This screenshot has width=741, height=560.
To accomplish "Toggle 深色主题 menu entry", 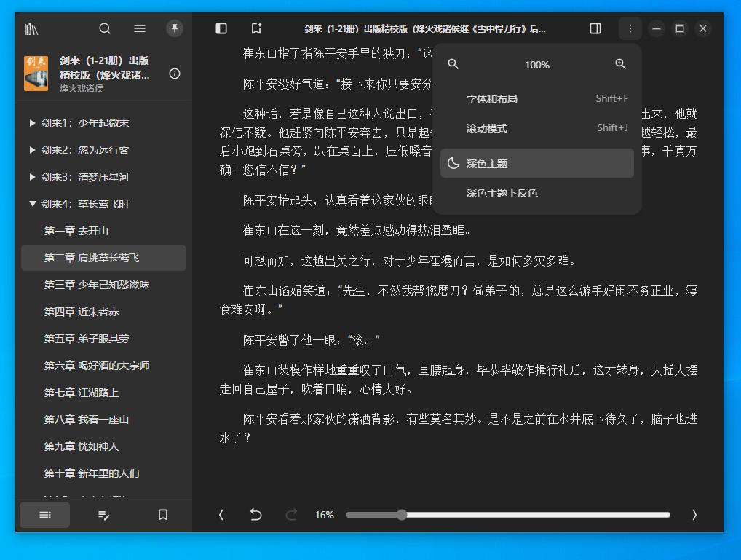I will point(537,164).
